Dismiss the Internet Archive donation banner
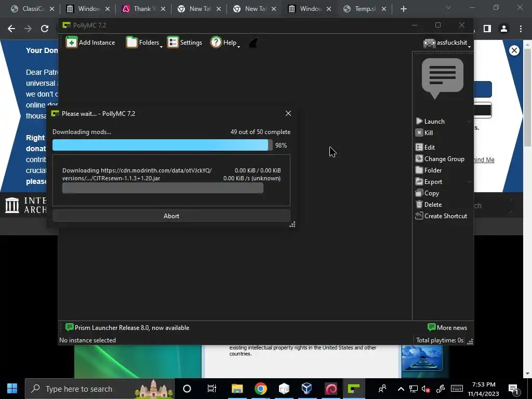 pyautogui.click(x=514, y=50)
